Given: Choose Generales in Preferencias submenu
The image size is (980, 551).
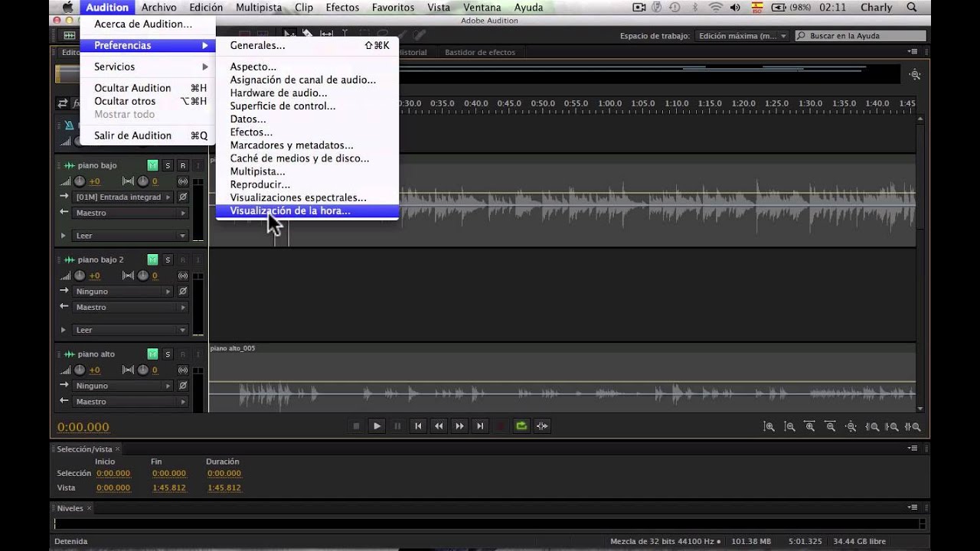Looking at the screenshot, I should (307, 45).
